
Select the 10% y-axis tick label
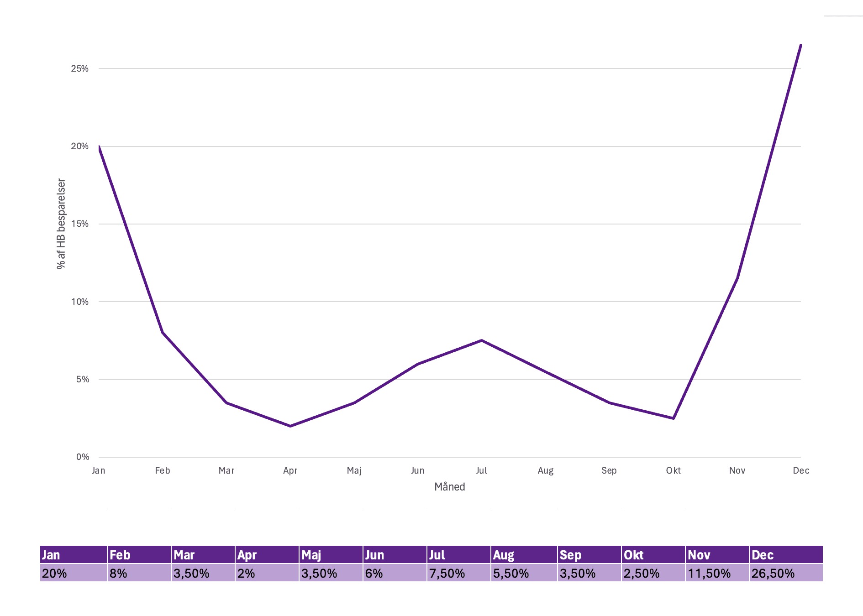point(79,302)
